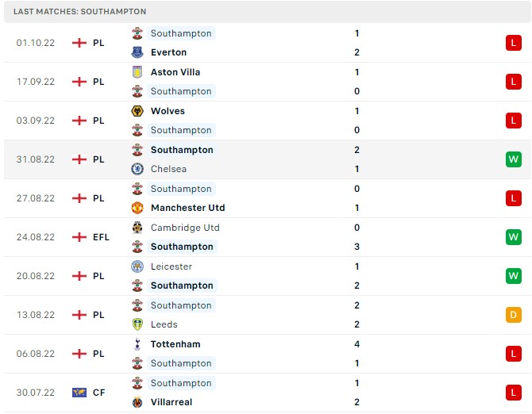Click the Manchester Utd crest icon
The image size is (532, 414).
click(137, 208)
